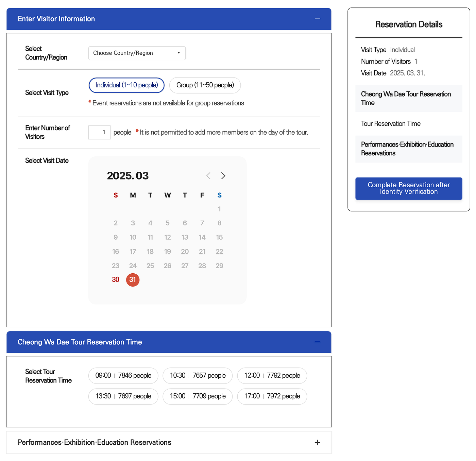476x461 pixels.
Task: Click March 6 on the calendar
Action: click(185, 223)
